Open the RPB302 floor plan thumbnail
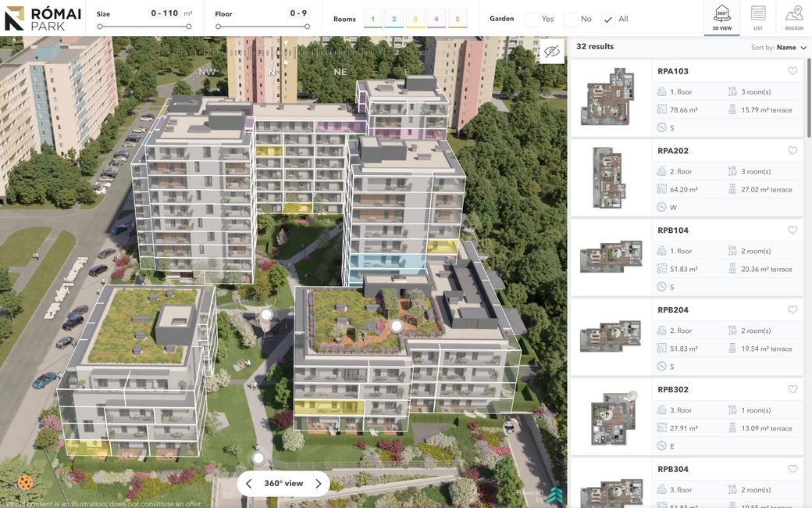This screenshot has height=508, width=812. pyautogui.click(x=613, y=417)
